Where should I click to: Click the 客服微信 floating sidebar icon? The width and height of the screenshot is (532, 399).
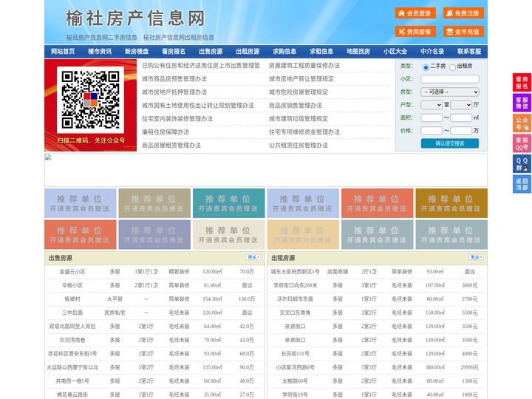[522, 103]
